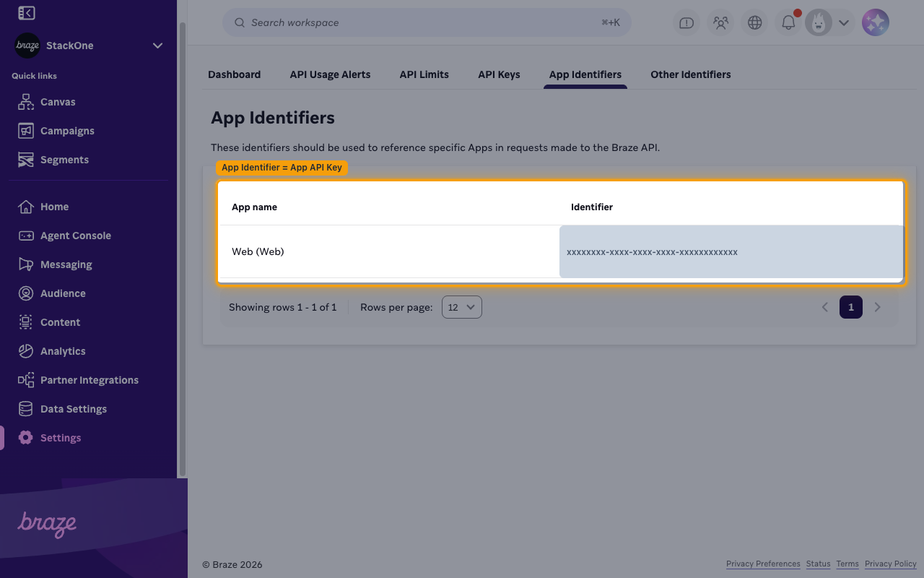
Task: Click the App Identifiers page heading
Action: point(273,118)
